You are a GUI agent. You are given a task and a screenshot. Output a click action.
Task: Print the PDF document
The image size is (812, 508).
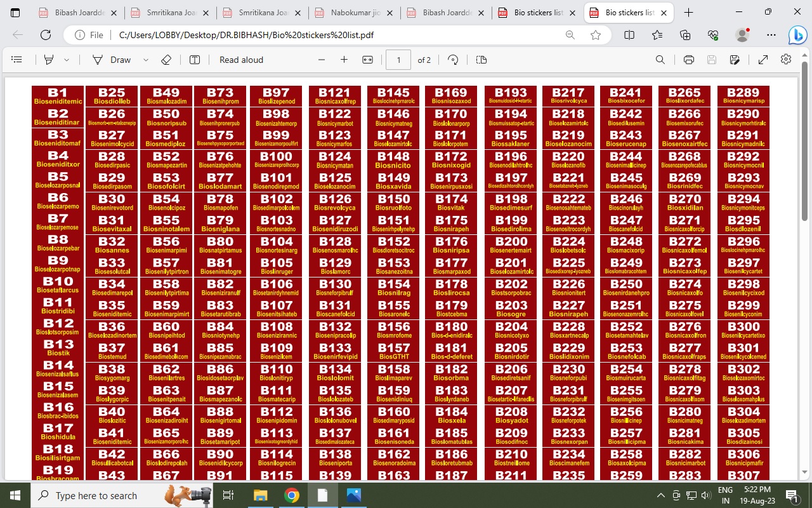pos(689,60)
